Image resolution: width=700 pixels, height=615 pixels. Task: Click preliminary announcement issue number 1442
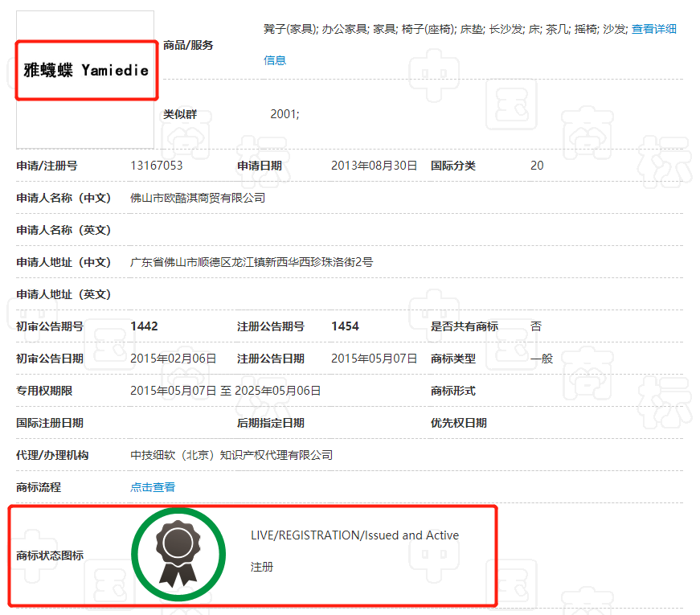144,326
